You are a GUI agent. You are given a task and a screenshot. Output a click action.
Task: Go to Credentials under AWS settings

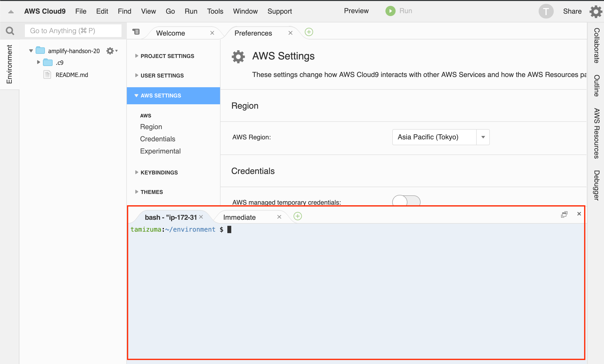158,139
